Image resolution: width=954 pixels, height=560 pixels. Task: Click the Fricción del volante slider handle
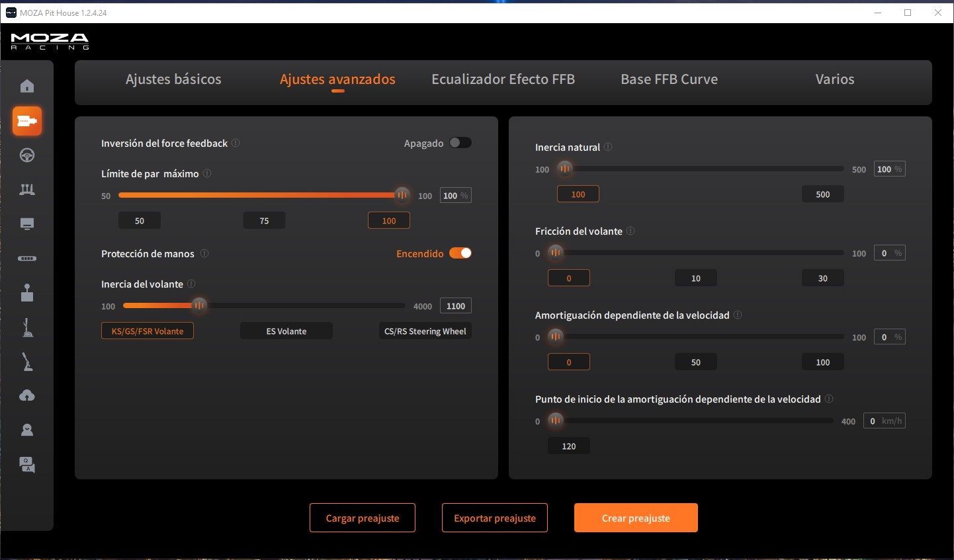556,253
